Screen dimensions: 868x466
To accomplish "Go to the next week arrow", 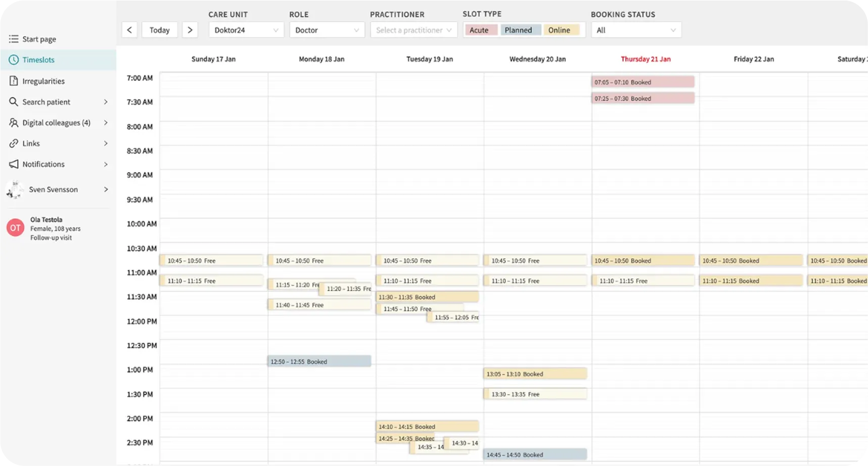I will point(190,30).
